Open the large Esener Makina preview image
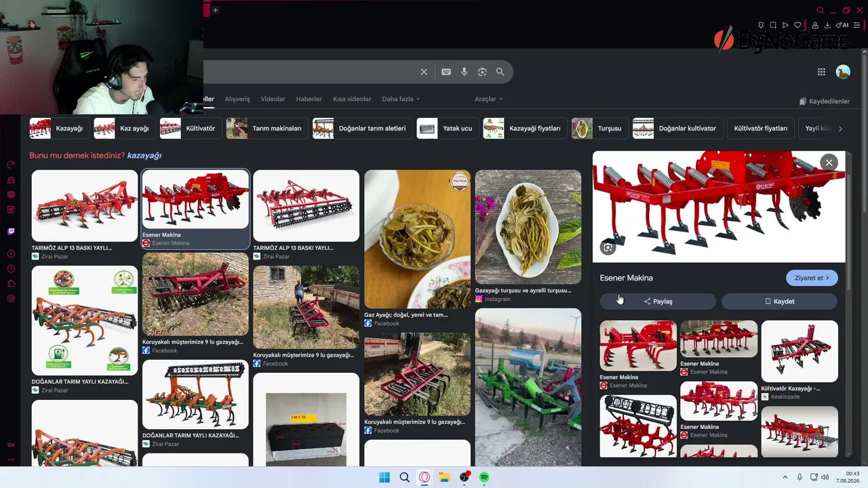 (x=719, y=207)
